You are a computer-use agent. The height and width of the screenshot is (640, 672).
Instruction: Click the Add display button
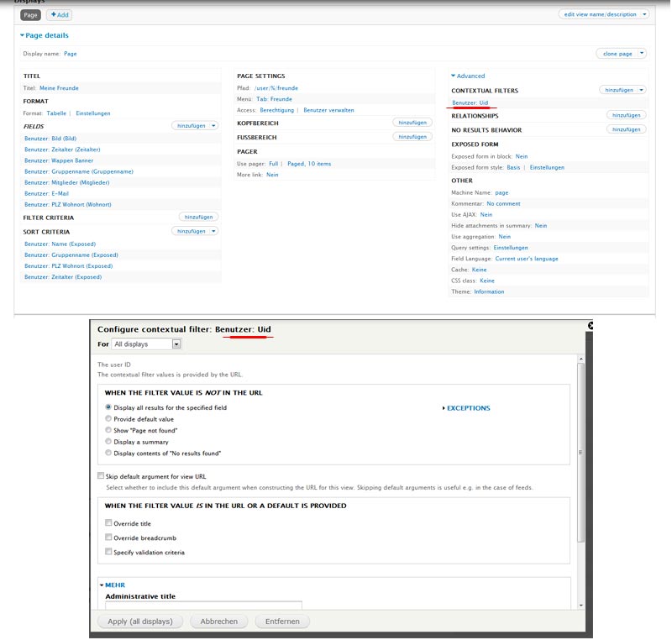pyautogui.click(x=59, y=15)
